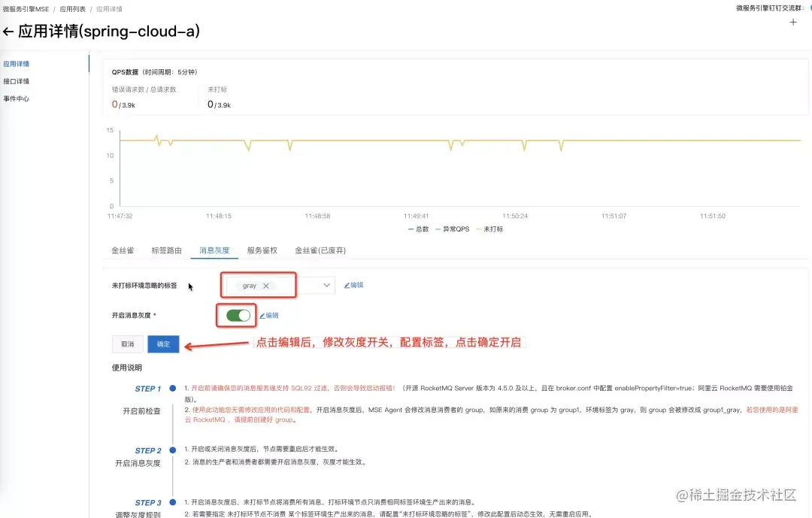812x518 pixels.
Task: Click the 取消 button
Action: (127, 344)
